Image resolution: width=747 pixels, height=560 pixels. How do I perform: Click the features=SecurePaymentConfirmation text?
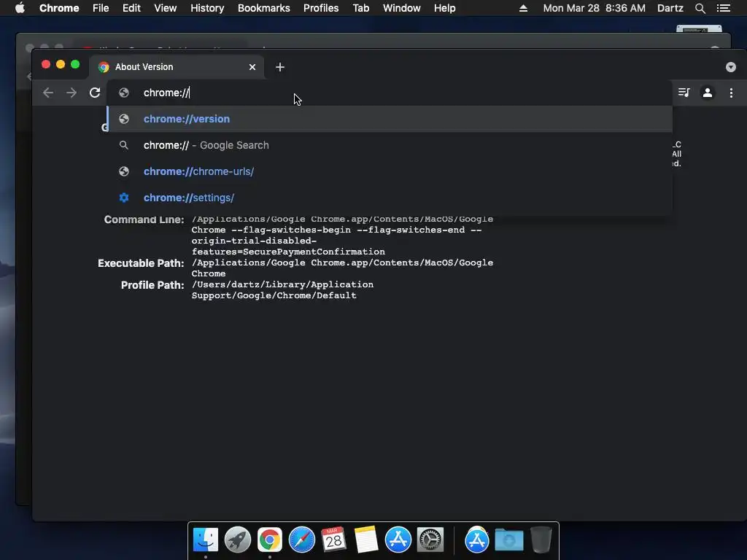pos(288,252)
